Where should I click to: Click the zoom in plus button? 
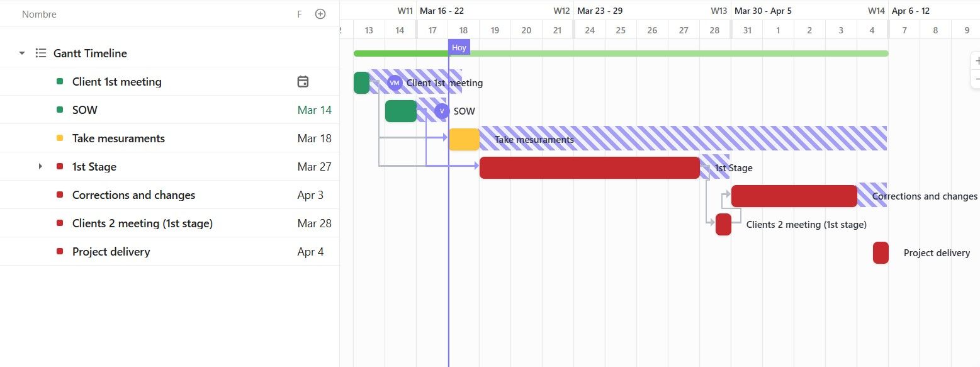[976, 61]
